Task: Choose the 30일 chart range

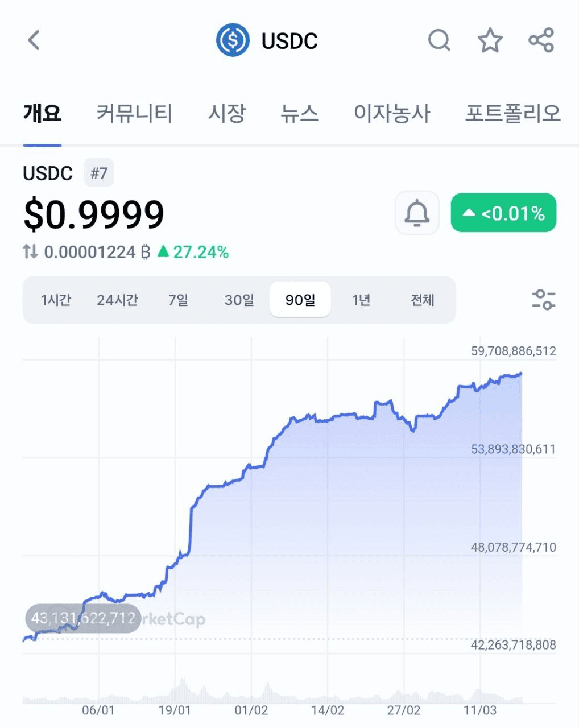Action: 239,300
